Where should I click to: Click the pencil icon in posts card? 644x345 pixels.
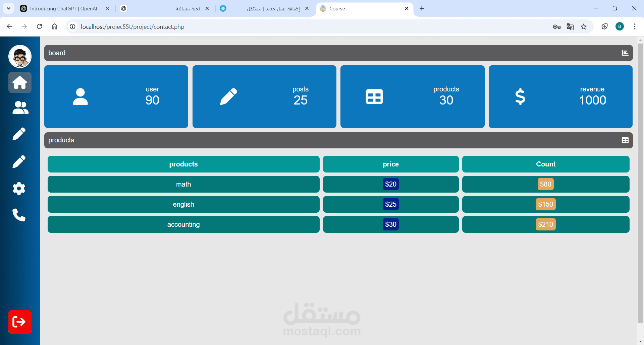pos(228,97)
